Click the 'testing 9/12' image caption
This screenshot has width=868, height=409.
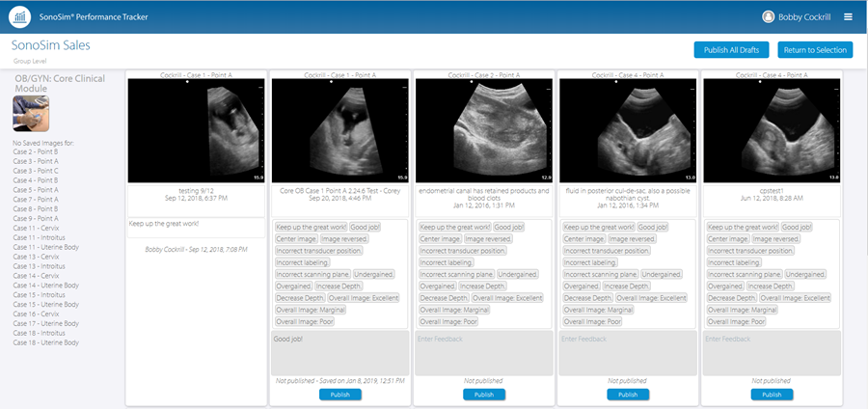[196, 190]
